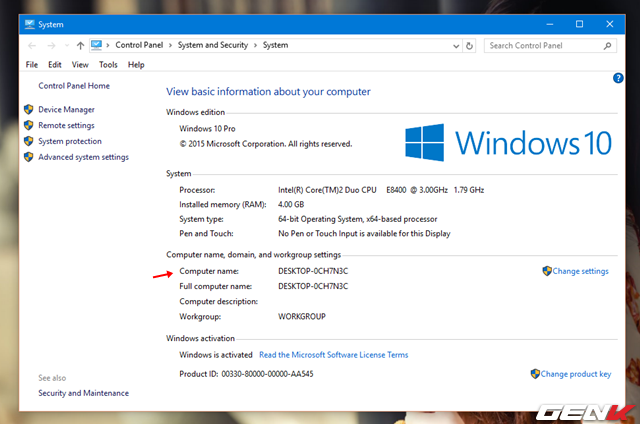Image resolution: width=640 pixels, height=424 pixels.
Task: Click the page heading View basic information
Action: [268, 92]
